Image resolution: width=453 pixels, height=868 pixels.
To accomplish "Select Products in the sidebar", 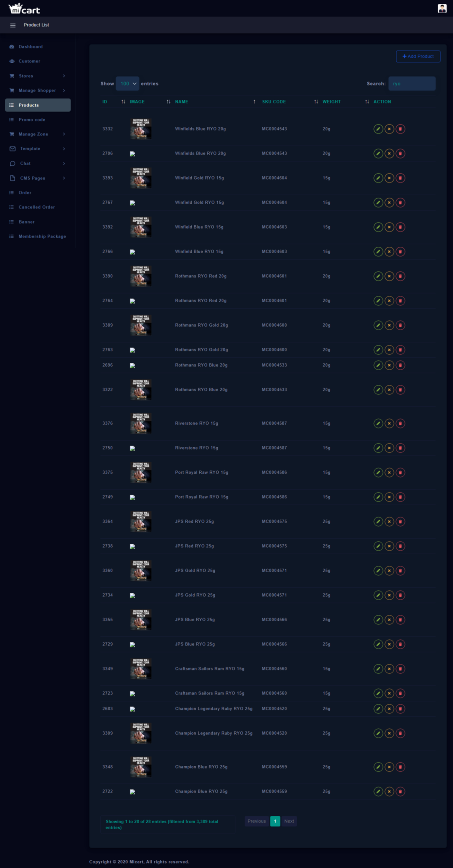I will click(38, 105).
